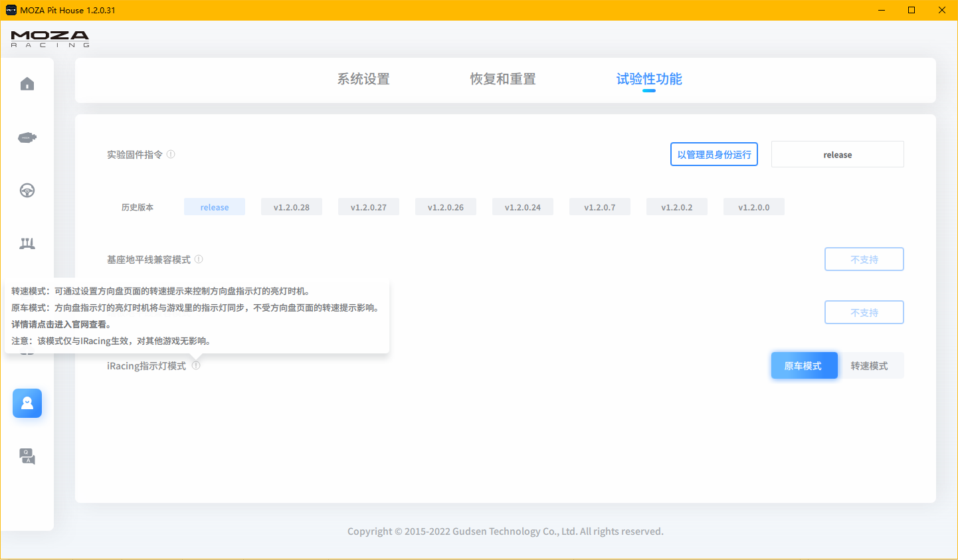Select history version v1.2.0.7

click(x=600, y=207)
